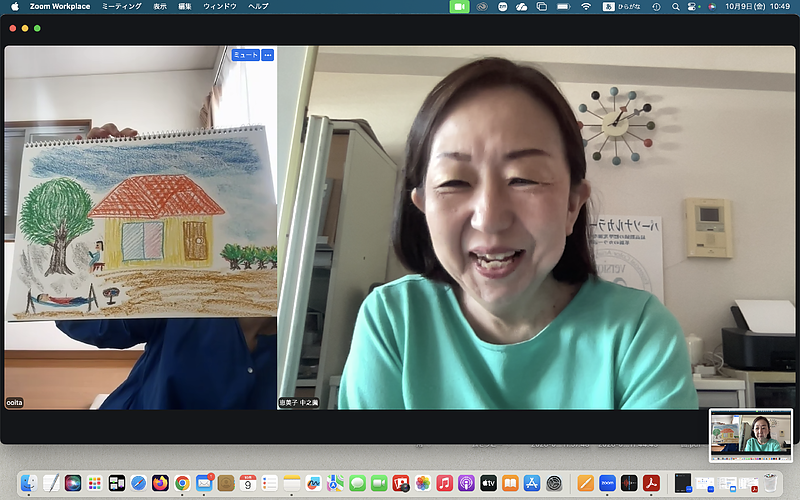The height and width of the screenshot is (500, 800).
Task: Open the more options button on ooita's video
Action: pos(268,55)
